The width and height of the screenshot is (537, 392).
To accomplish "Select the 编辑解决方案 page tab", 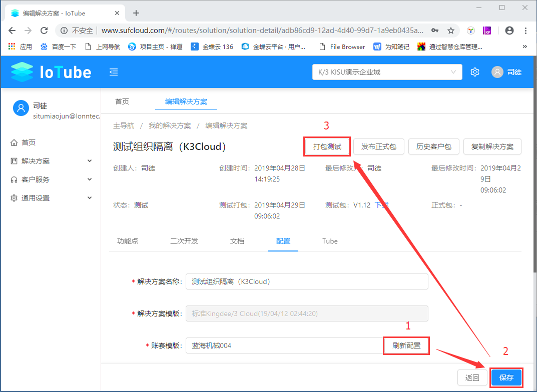I will (186, 101).
